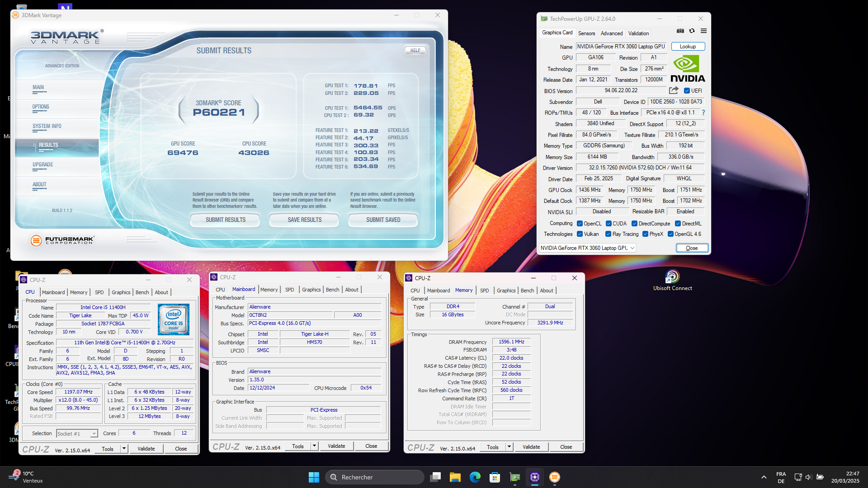868x488 pixels.
Task: Switch to Advanced tab in GPU-Z
Action: (612, 33)
